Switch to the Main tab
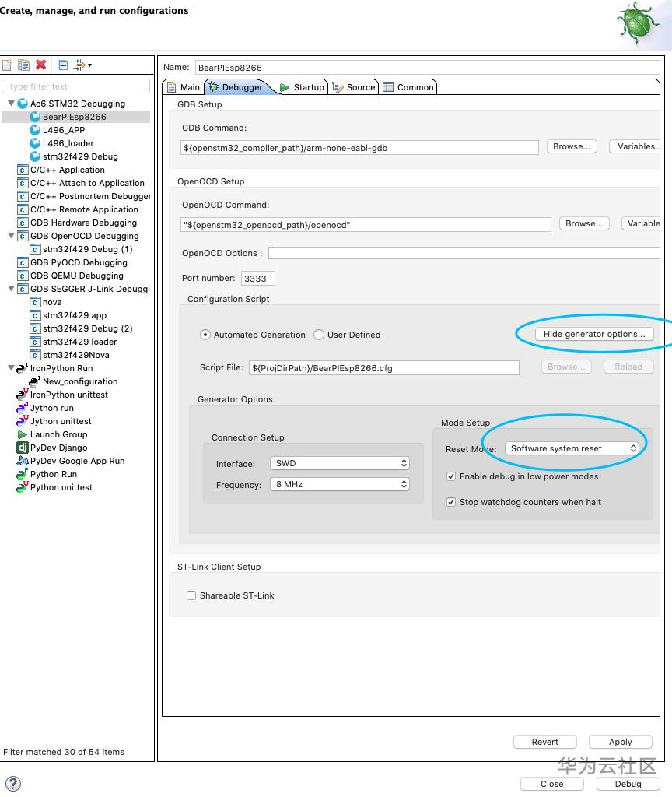Viewport: 672px width, 797px height. (x=184, y=87)
